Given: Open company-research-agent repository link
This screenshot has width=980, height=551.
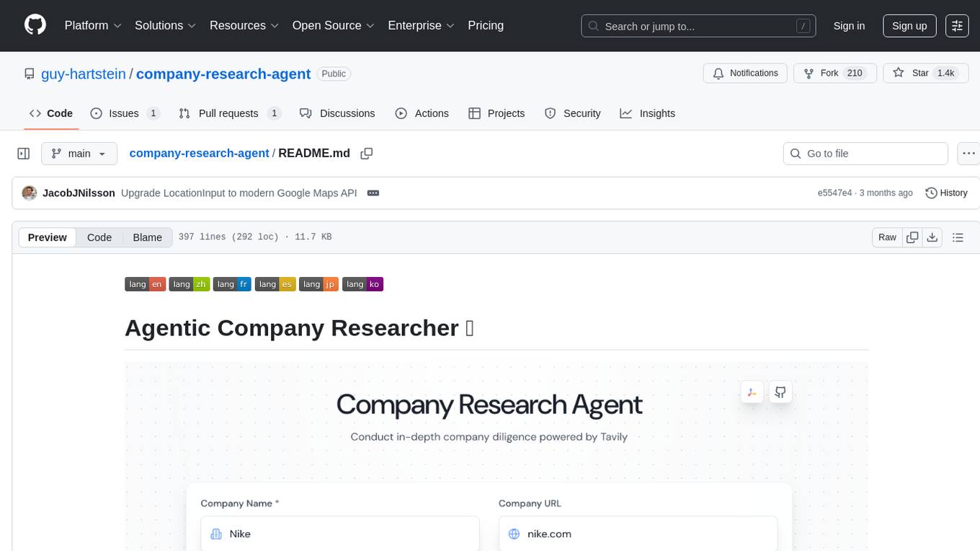Looking at the screenshot, I should (x=223, y=74).
